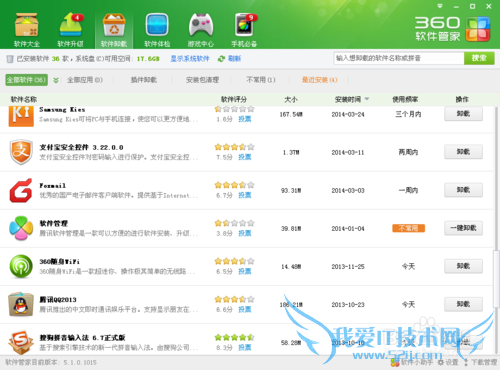Click 投票 vote link for Foxmail
The width and height of the screenshot is (500, 370).
[x=245, y=195]
